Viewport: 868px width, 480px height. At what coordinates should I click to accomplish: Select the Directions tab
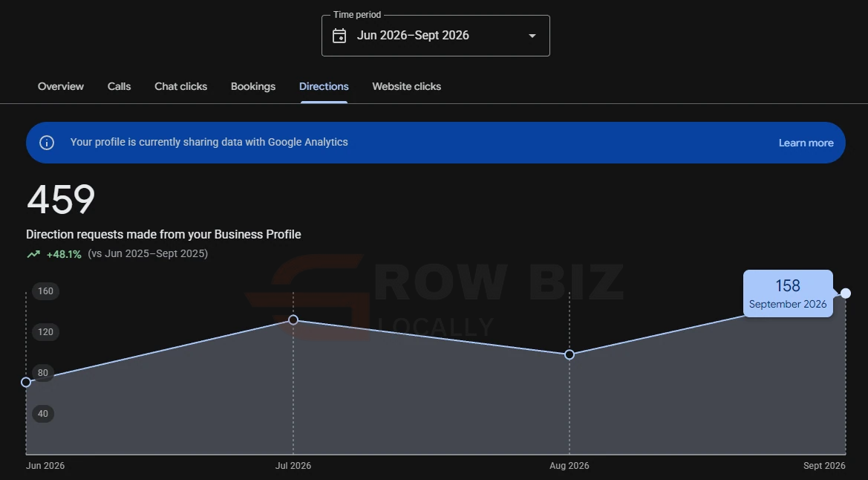point(324,86)
